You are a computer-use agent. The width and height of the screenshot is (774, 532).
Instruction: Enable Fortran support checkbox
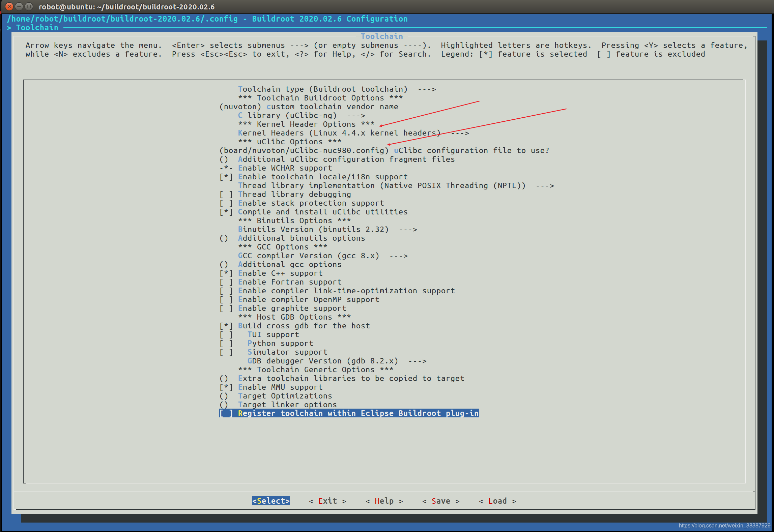tap(281, 282)
